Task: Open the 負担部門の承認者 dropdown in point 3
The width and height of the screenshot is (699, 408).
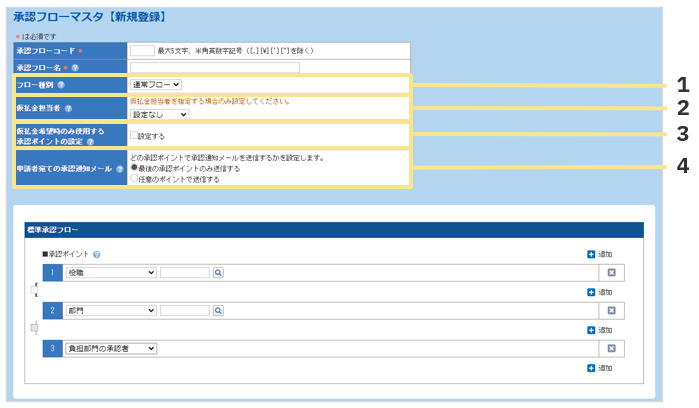Action: pyautogui.click(x=110, y=349)
